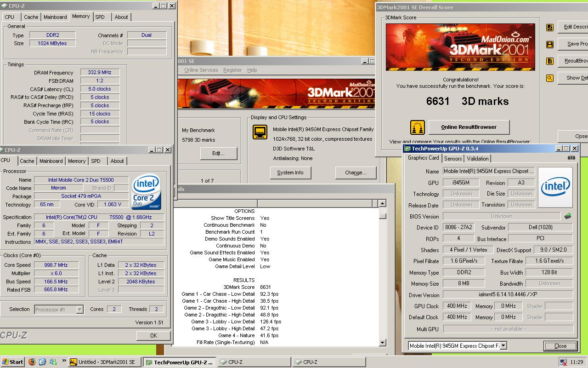588x368 pixels.
Task: Switch to the Validation tab in GPU-Z
Action: pos(478,158)
